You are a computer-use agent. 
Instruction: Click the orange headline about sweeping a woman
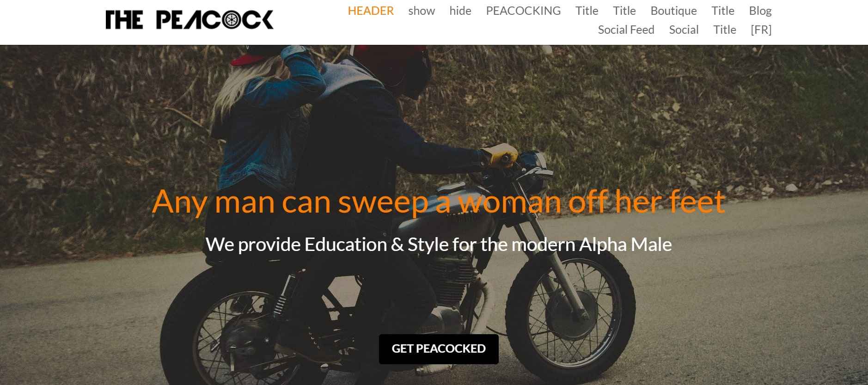[438, 202]
